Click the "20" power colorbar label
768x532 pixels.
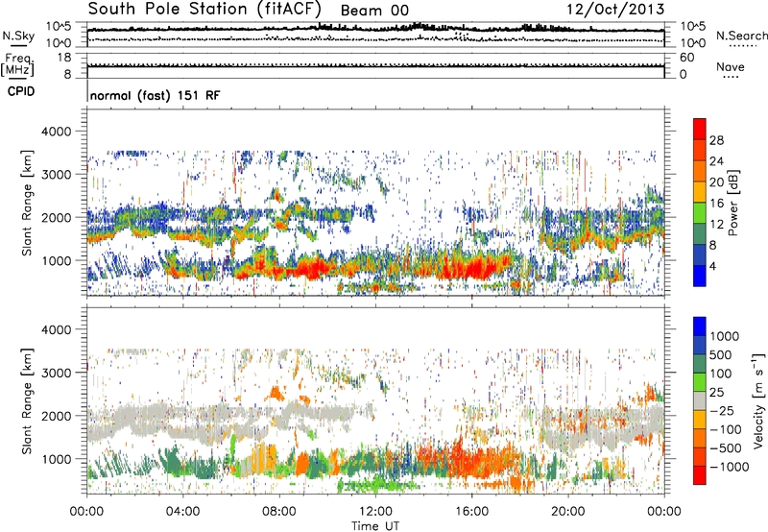tap(716, 182)
